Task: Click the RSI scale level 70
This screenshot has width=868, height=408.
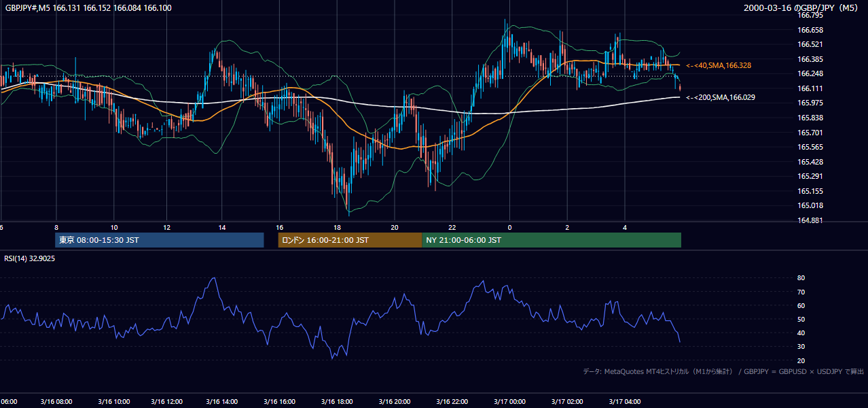Action: point(801,292)
